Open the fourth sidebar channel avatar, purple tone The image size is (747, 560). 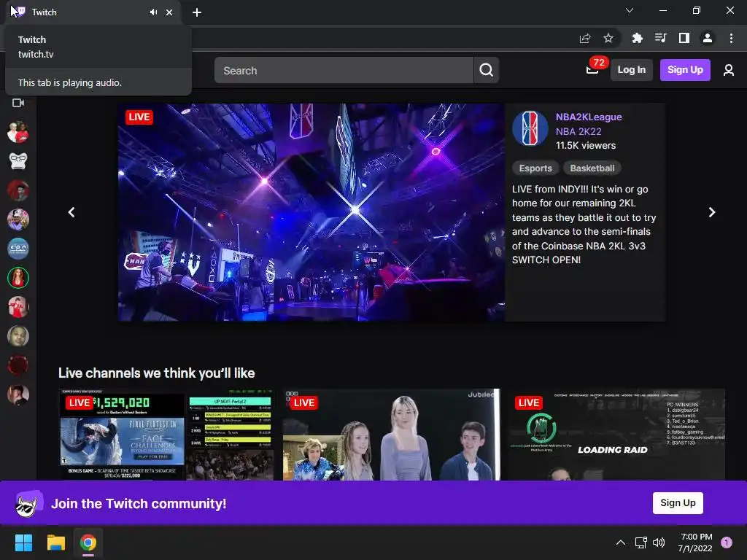(x=18, y=219)
